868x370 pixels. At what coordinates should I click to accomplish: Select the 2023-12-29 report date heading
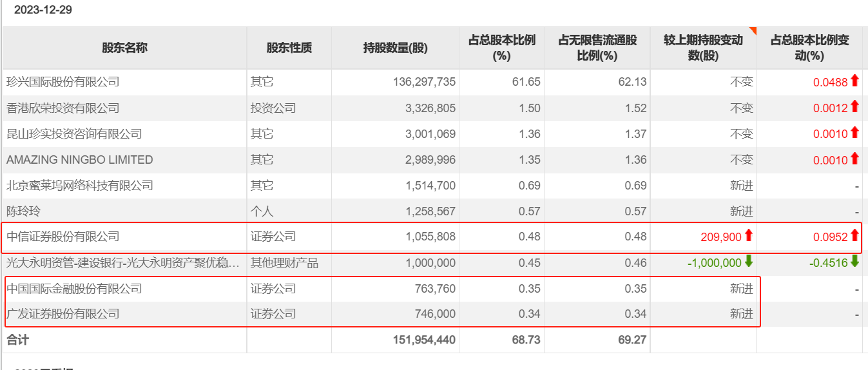click(x=43, y=10)
